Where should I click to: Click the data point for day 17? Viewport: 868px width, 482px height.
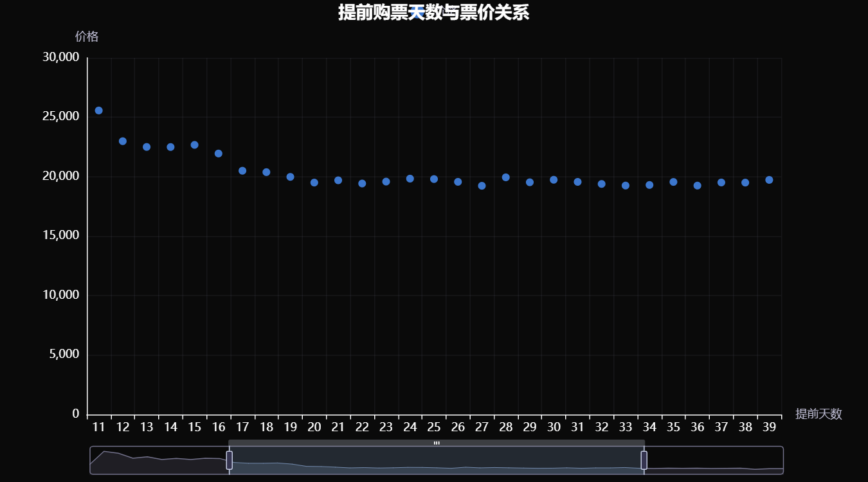click(x=242, y=171)
